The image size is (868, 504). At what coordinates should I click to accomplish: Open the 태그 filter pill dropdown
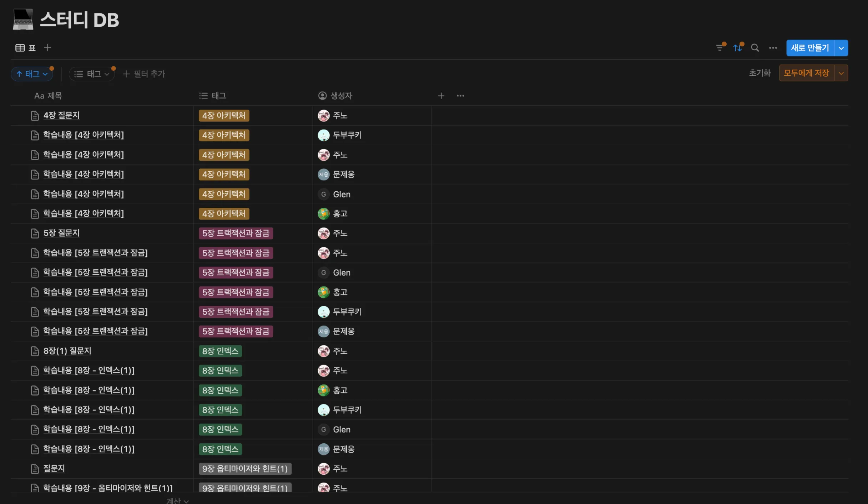click(92, 74)
